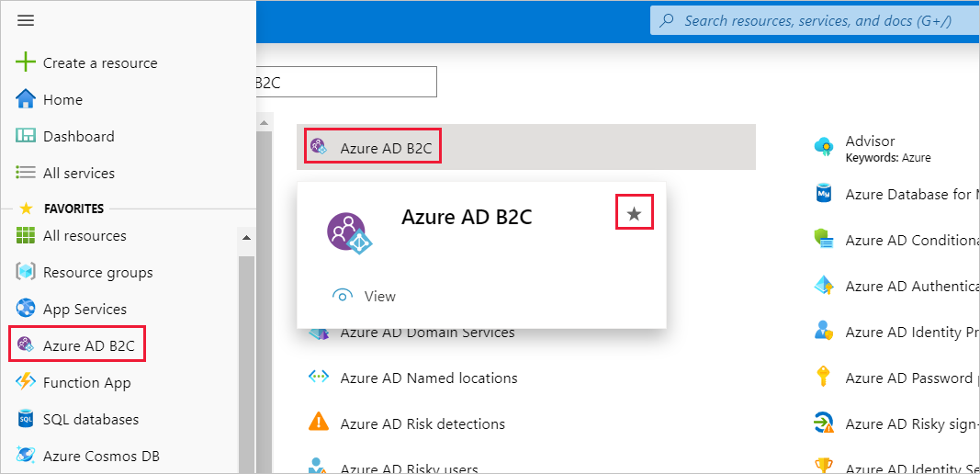Toggle the hamburger portal menu
The image size is (980, 474).
(x=26, y=20)
